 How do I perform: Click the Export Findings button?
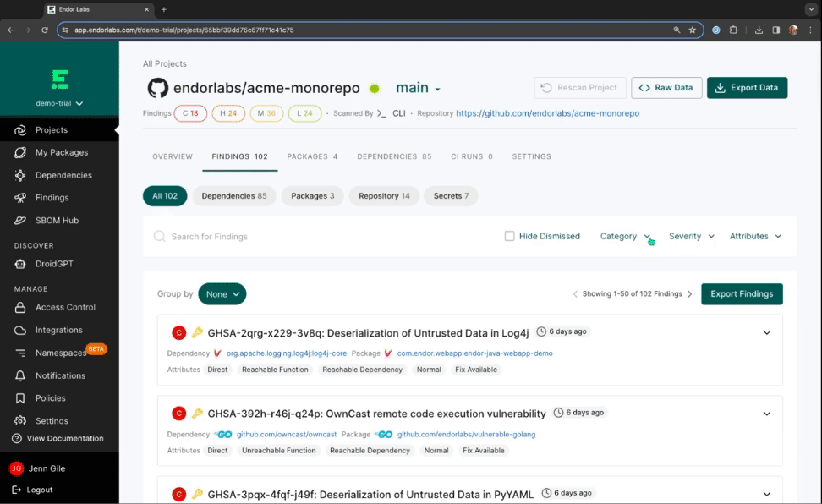click(742, 294)
